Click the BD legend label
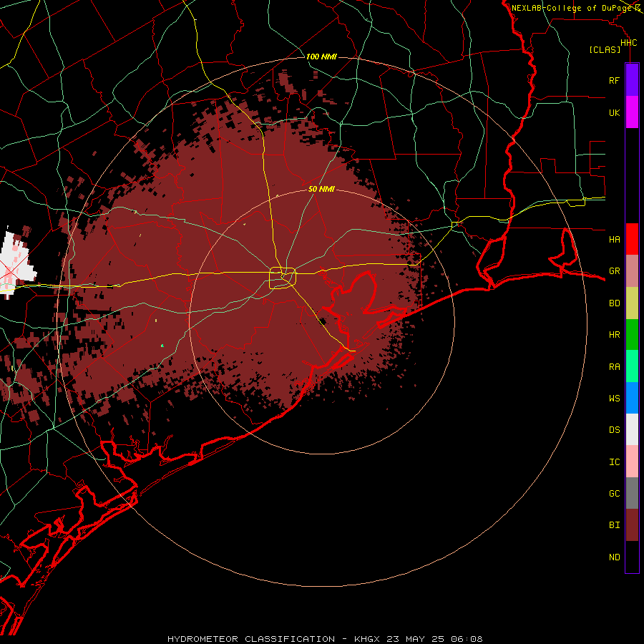The height and width of the screenshot is (644, 644). 614,303
